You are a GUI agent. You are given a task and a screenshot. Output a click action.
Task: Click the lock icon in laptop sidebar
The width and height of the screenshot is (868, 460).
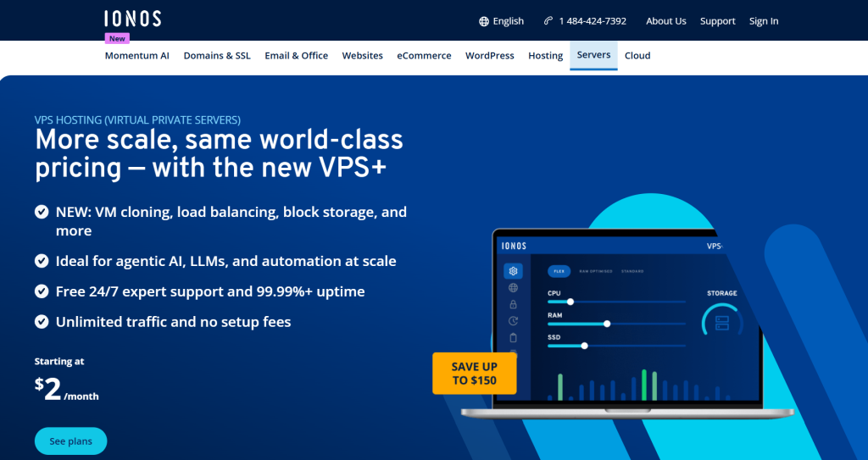[513, 304]
